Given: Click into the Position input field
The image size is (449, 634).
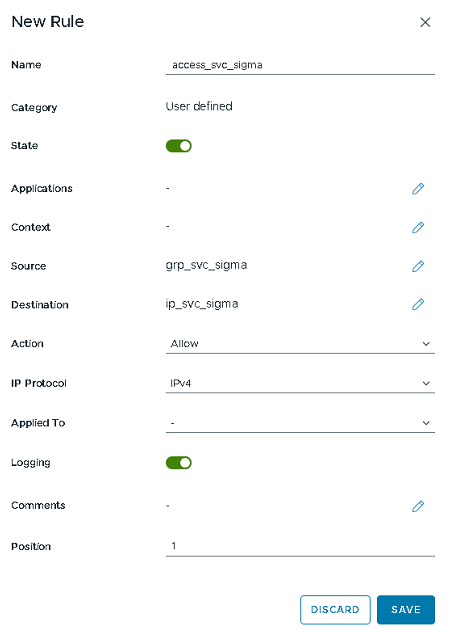Looking at the screenshot, I should 300,546.
